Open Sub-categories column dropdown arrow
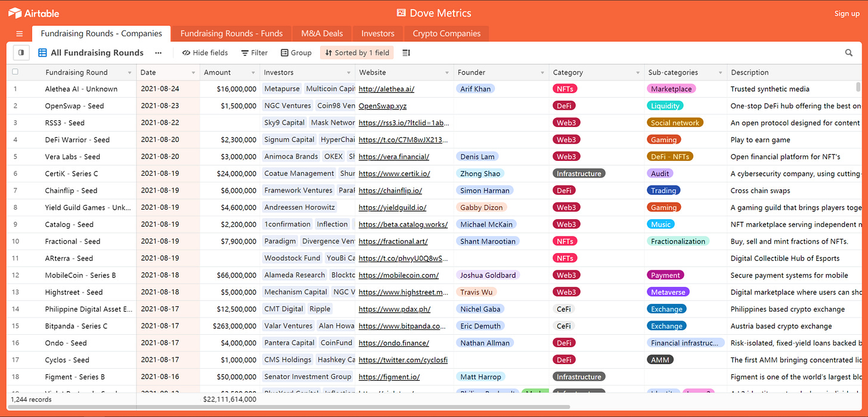The image size is (868, 417). click(x=720, y=73)
